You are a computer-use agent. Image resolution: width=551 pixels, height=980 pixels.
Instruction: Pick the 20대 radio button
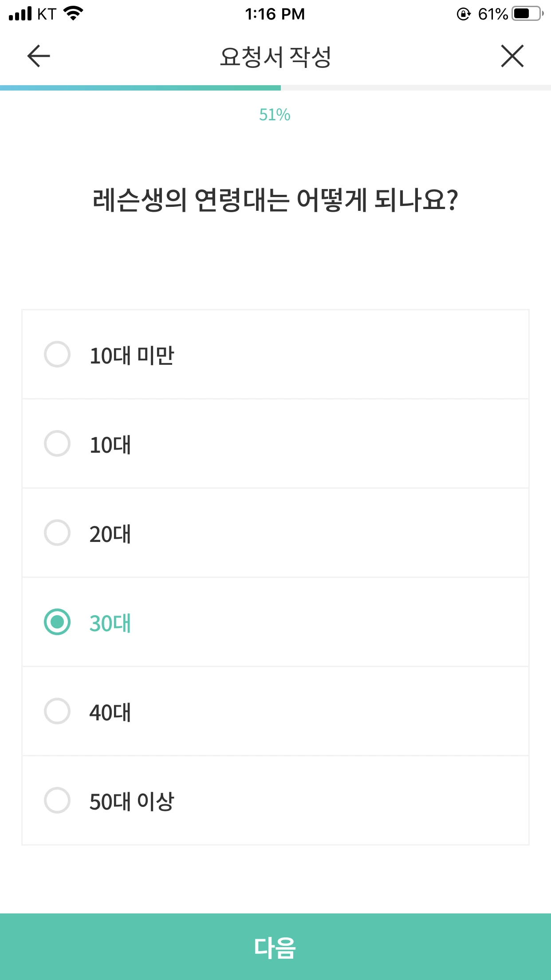coord(57,533)
